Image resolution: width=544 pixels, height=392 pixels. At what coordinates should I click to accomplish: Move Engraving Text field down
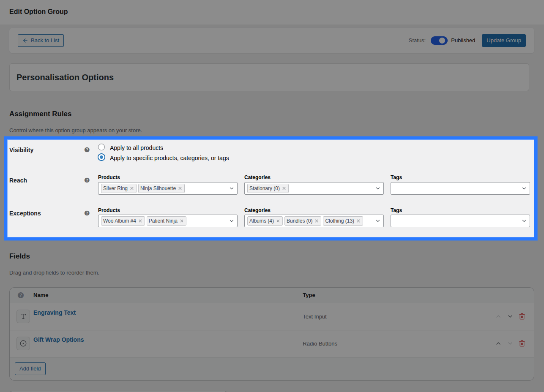[510, 316]
